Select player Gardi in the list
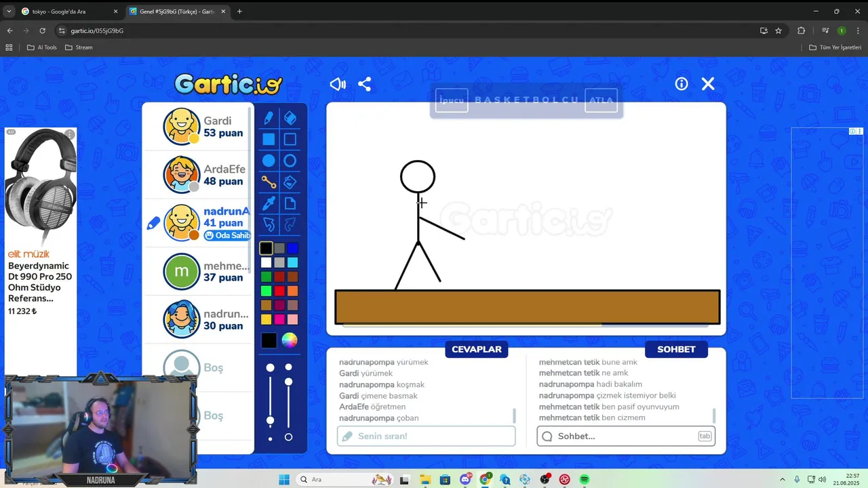Screen dimensions: 868x488 pos(198,127)
